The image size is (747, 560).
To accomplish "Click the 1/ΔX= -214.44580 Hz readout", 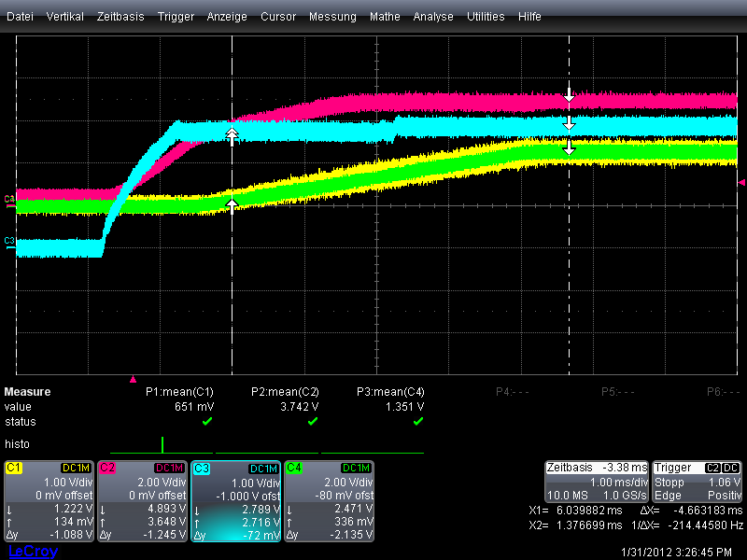I will pyautogui.click(x=687, y=525).
